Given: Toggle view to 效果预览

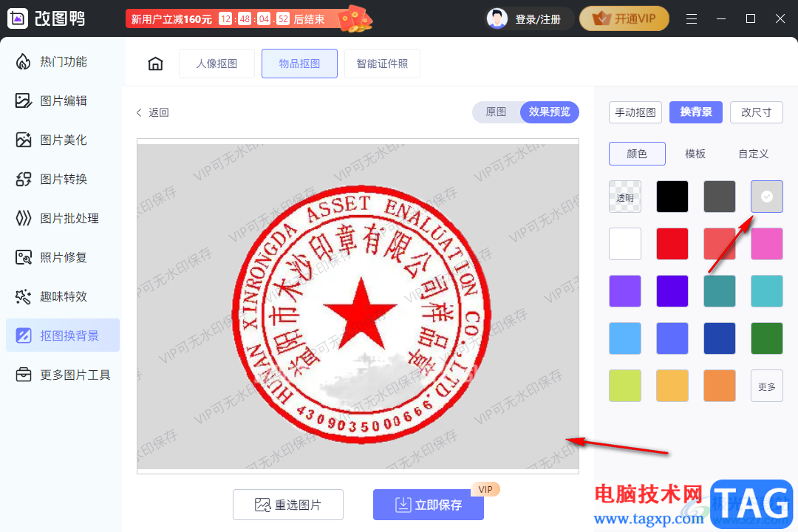Looking at the screenshot, I should [x=549, y=112].
